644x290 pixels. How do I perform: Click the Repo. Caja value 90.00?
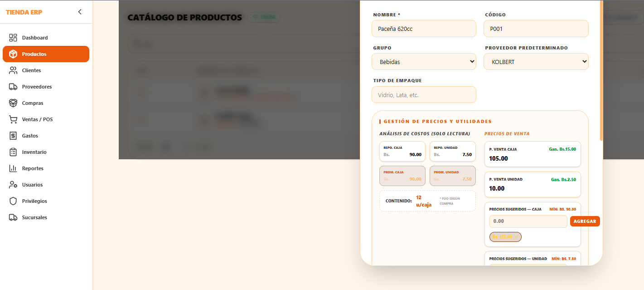415,155
